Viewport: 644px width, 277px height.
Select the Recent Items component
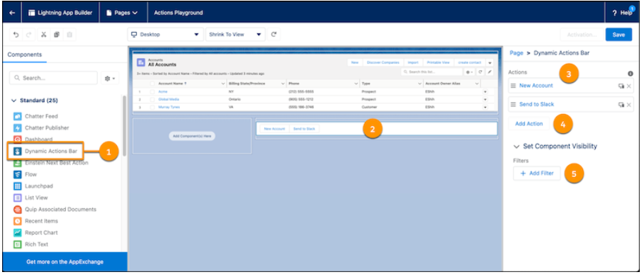(x=35, y=221)
